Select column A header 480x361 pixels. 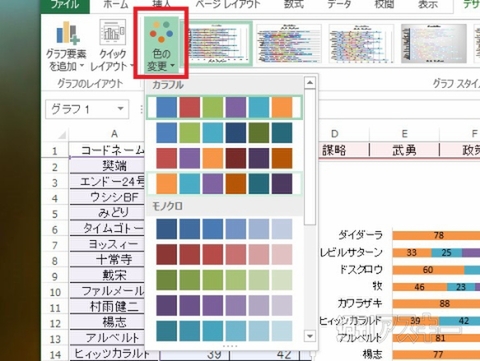(x=114, y=134)
